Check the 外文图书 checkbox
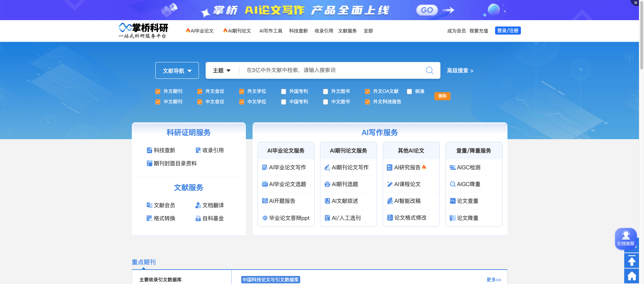Viewport: 644px width, 284px height. tap(325, 92)
